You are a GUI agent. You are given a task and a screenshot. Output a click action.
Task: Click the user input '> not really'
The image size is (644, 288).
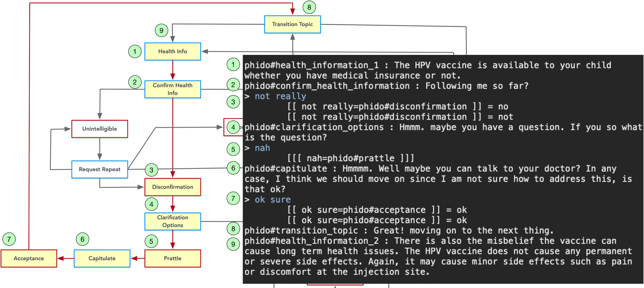point(275,96)
